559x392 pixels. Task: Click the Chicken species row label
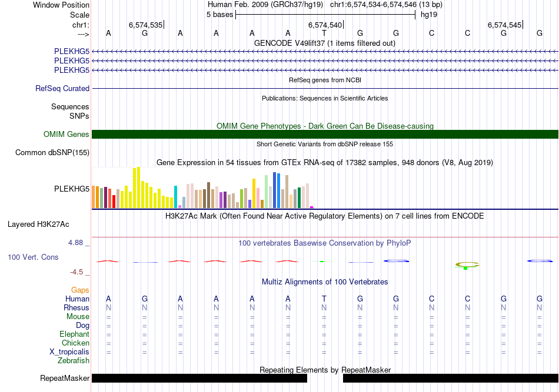click(x=75, y=343)
